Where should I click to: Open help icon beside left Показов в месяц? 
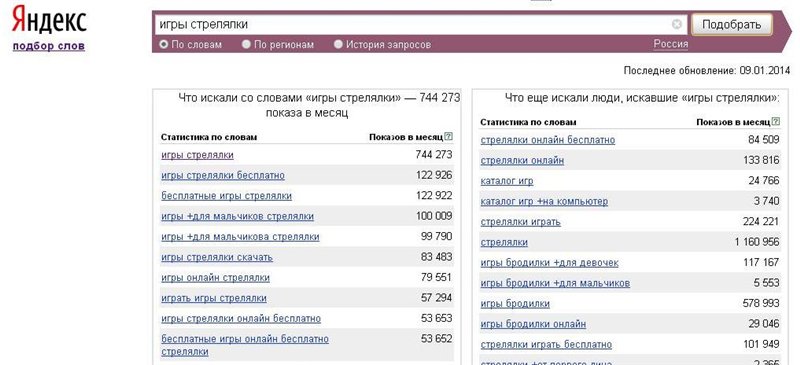click(x=448, y=136)
